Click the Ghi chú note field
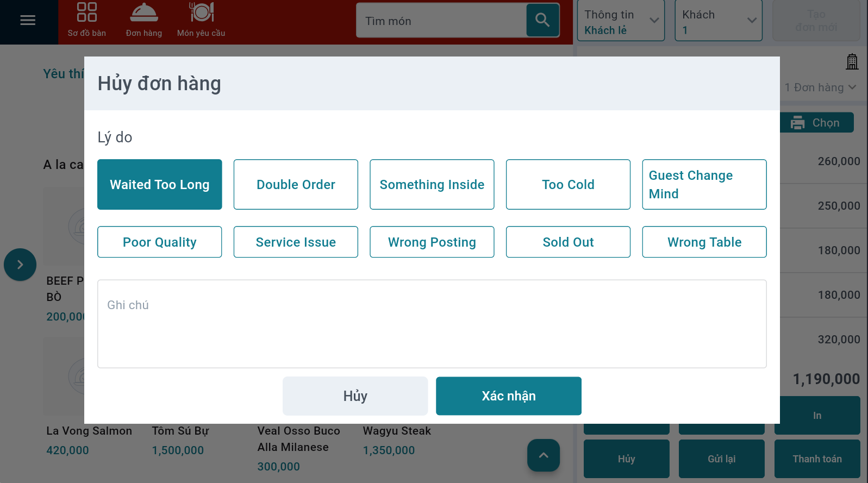Screen dimensions: 868x483 click(x=432, y=324)
